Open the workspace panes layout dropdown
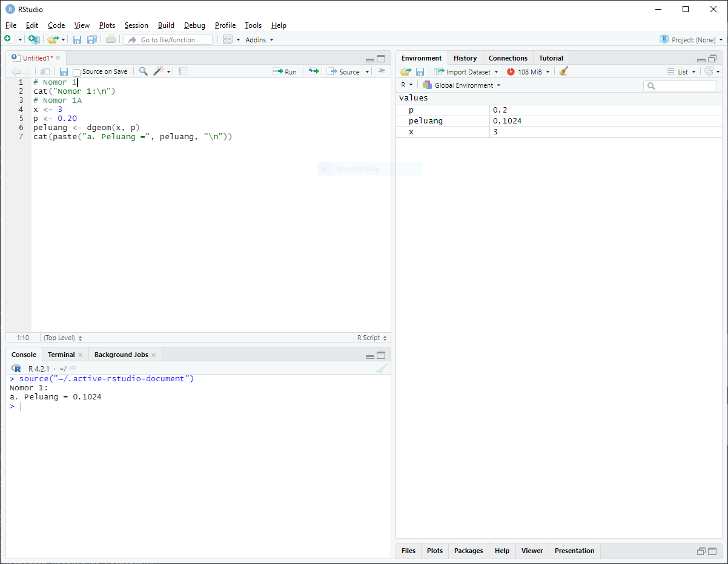The height and width of the screenshot is (564, 728). pos(231,39)
